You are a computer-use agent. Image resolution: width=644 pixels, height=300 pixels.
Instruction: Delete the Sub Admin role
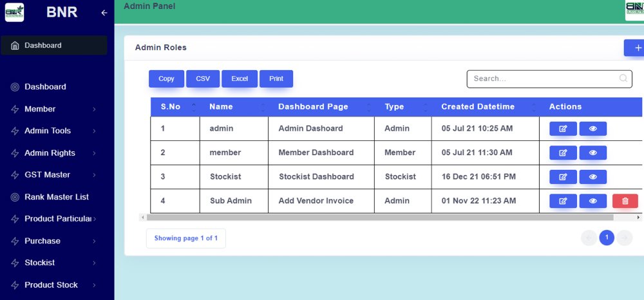[x=625, y=201]
